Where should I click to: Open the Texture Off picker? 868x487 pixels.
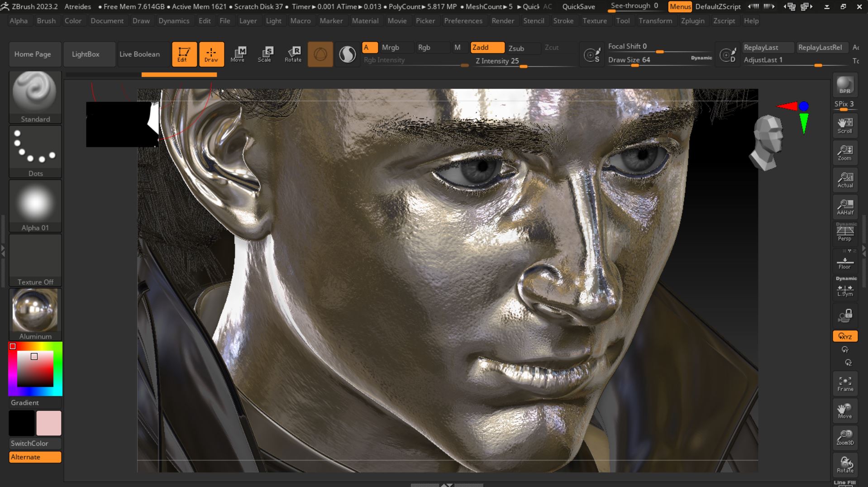coord(35,260)
